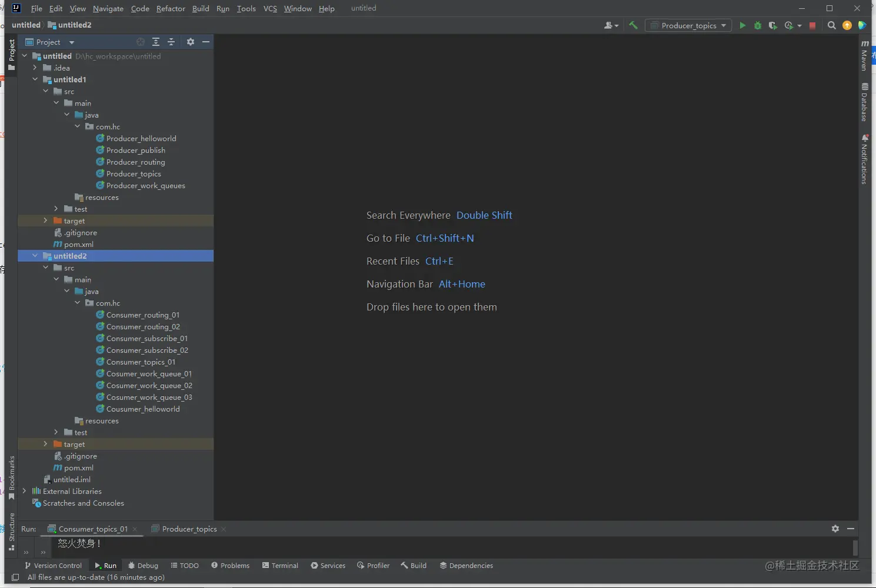Close the Consumer_topics_01 run tab
The height and width of the screenshot is (588, 876).
click(135, 529)
